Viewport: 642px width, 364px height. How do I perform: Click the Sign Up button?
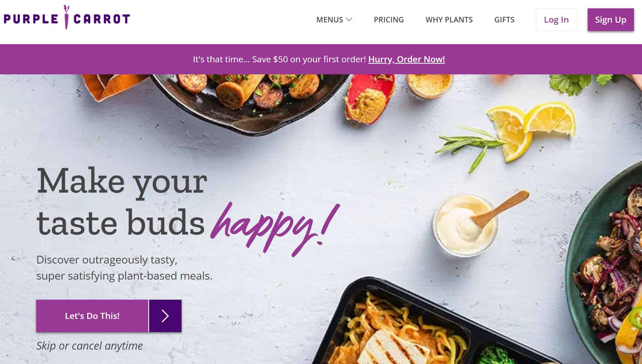click(611, 20)
